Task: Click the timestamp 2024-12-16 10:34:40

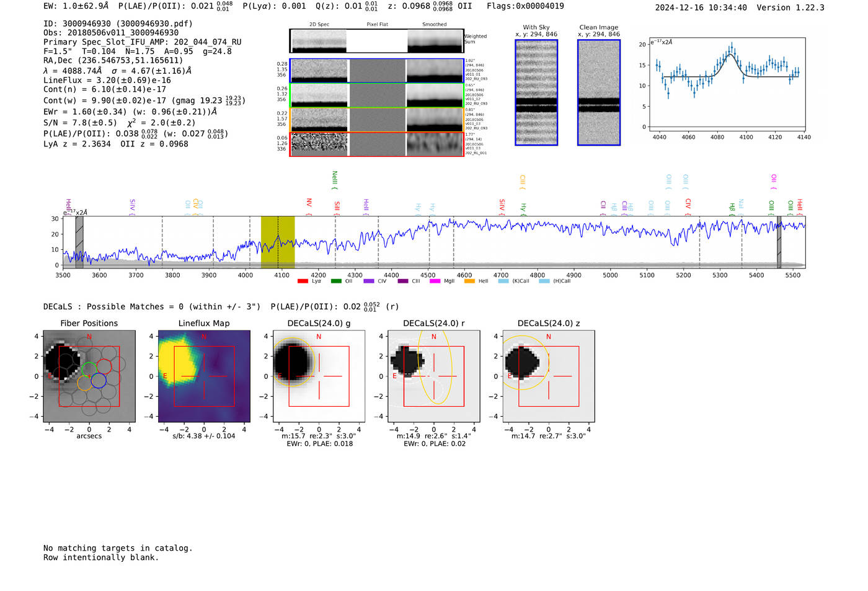Action: [x=701, y=7]
